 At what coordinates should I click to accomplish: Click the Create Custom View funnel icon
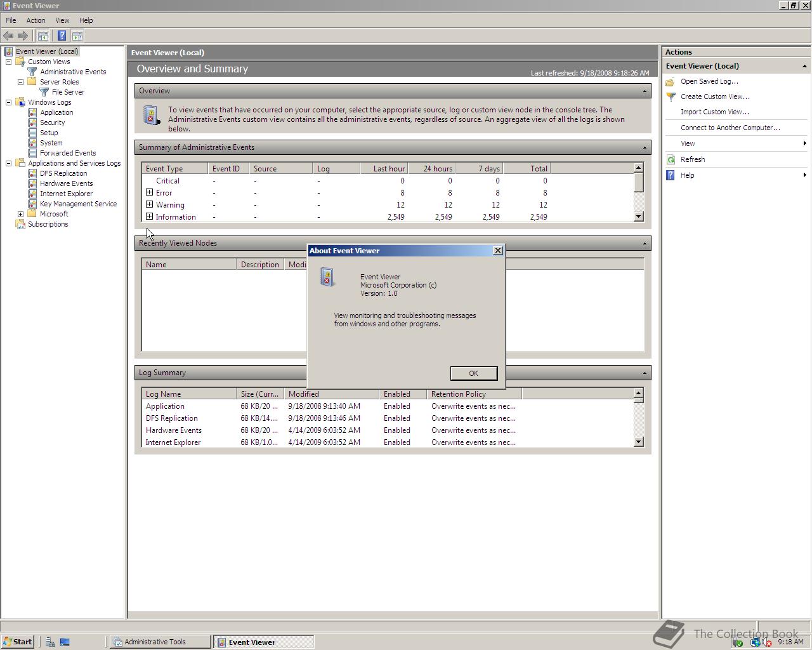tap(671, 96)
